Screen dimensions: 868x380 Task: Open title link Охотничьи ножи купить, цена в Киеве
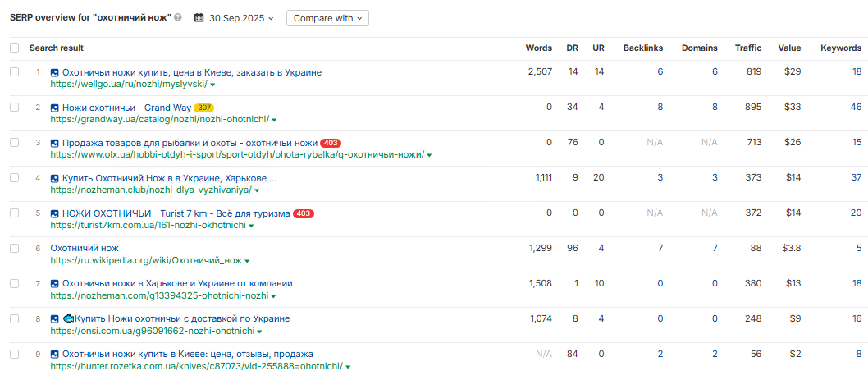[x=192, y=72]
